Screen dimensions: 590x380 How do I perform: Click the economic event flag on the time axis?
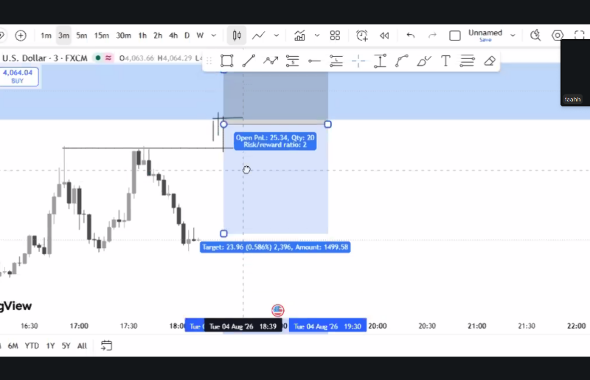tap(278, 310)
